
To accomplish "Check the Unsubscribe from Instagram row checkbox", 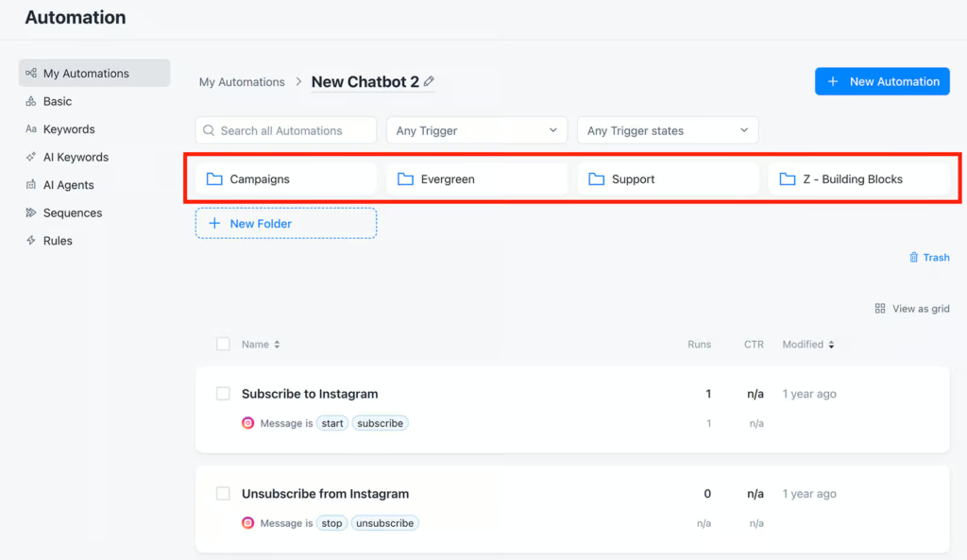I will tap(222, 494).
